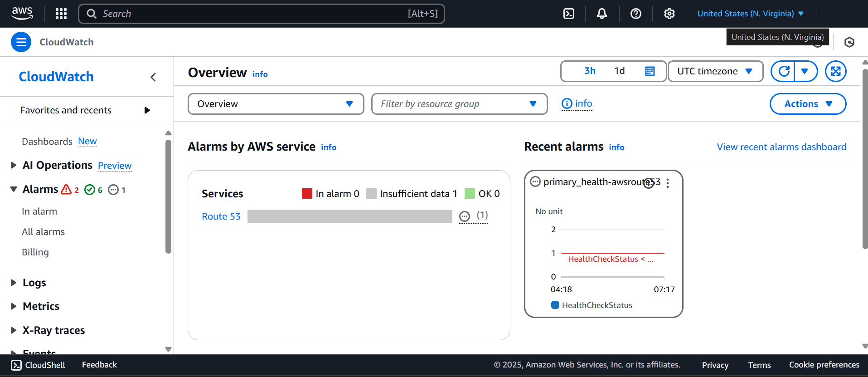Click the Route 53 insufficient data status icon
The image size is (868, 377).
click(x=465, y=216)
